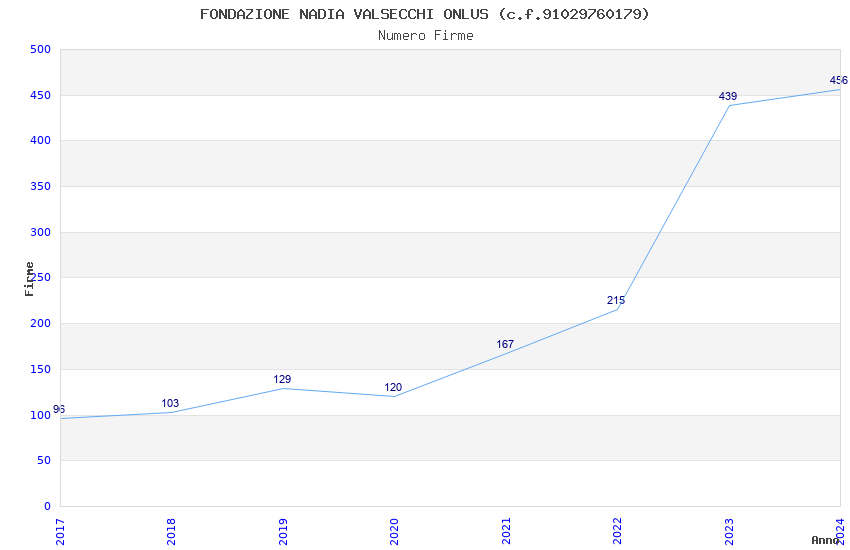This screenshot has height=550, width=850.
Task: Click the Anno x-axis label
Action: click(825, 540)
